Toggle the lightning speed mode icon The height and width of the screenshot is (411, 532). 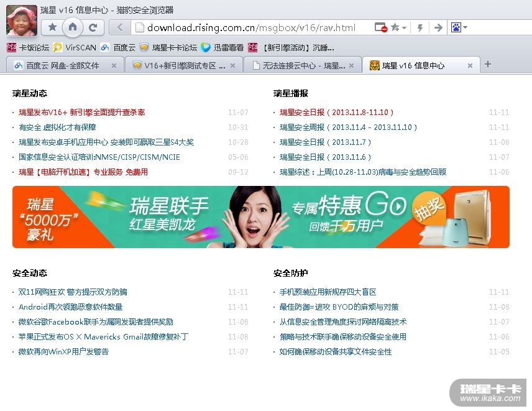[420, 27]
